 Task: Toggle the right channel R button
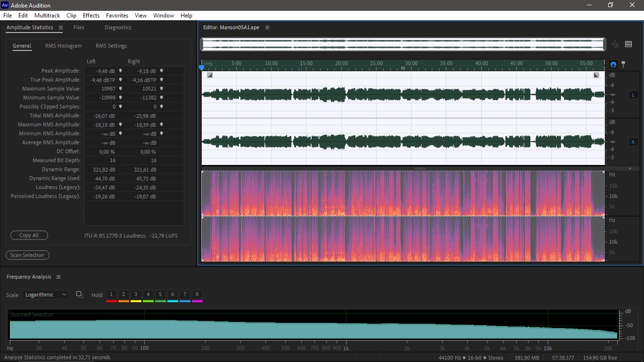[633, 142]
